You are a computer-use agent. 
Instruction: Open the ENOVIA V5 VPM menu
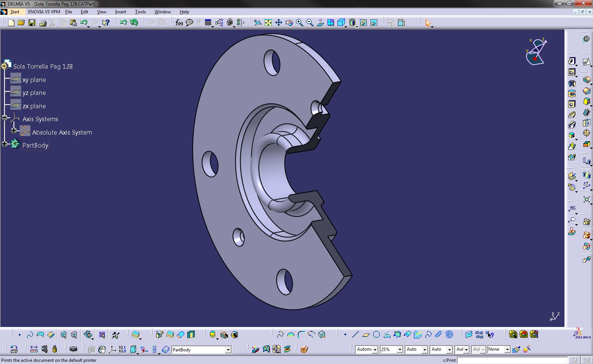pyautogui.click(x=44, y=12)
